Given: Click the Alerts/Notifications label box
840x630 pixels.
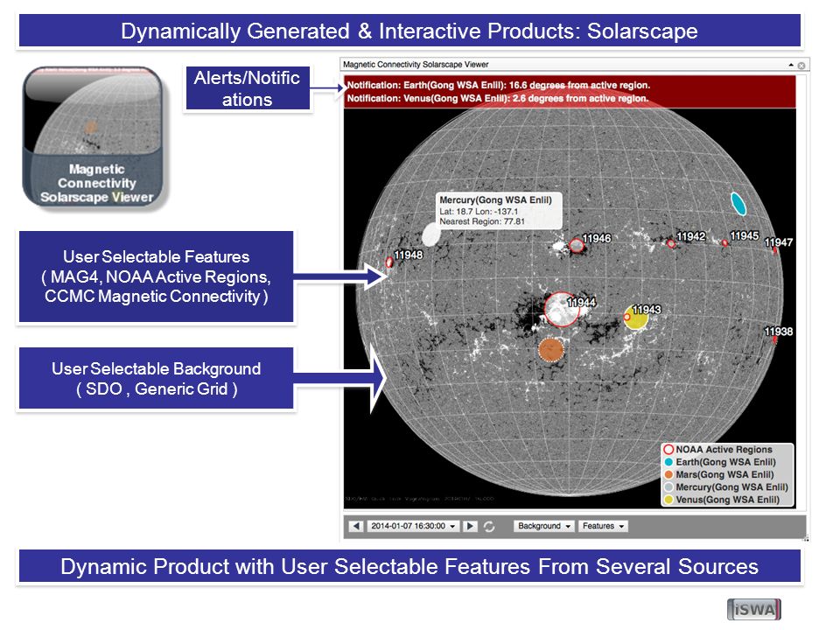Looking at the screenshot, I should point(248,88).
